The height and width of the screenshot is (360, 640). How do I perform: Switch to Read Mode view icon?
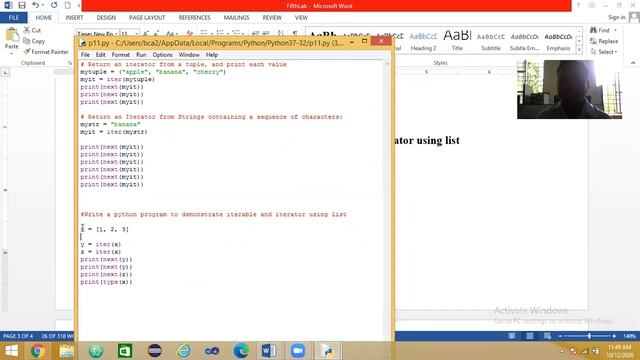pos(511,336)
